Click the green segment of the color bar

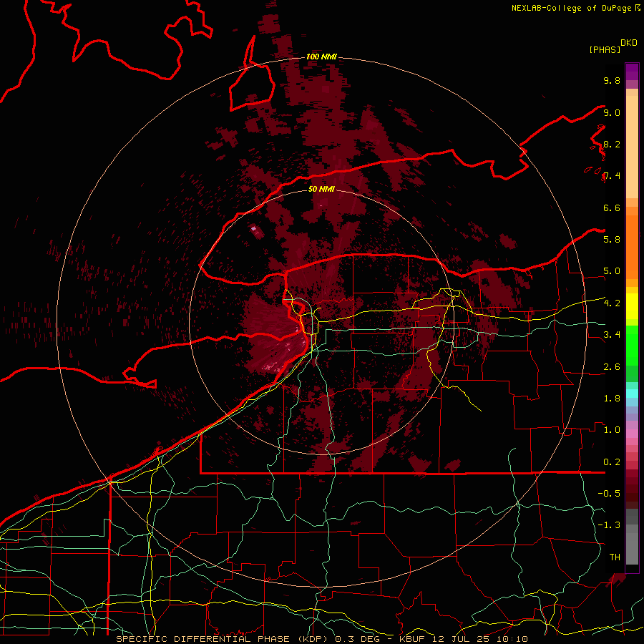pyautogui.click(x=632, y=345)
